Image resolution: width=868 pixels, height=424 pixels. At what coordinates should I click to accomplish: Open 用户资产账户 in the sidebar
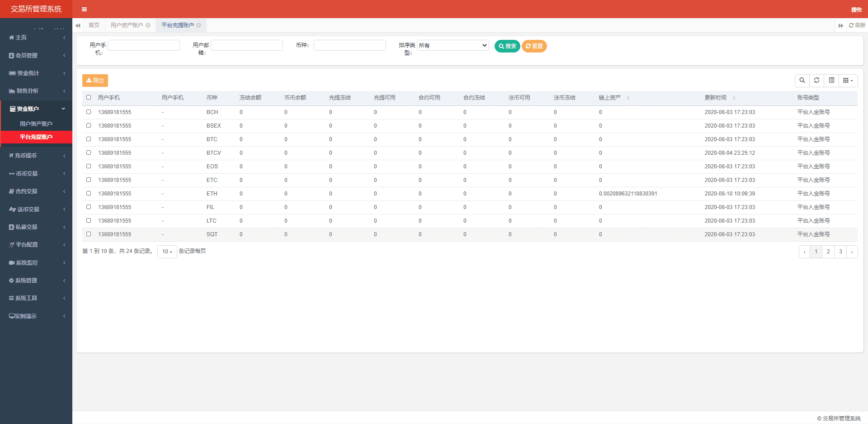pos(36,124)
